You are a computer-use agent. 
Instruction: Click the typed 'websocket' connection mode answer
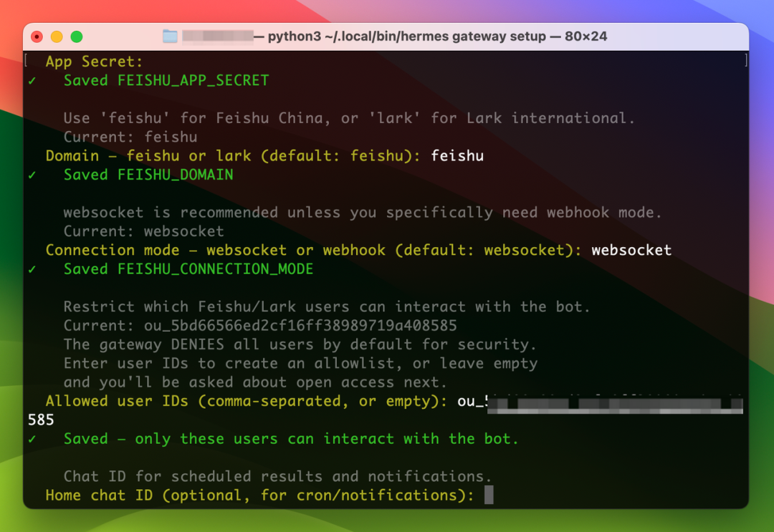631,250
